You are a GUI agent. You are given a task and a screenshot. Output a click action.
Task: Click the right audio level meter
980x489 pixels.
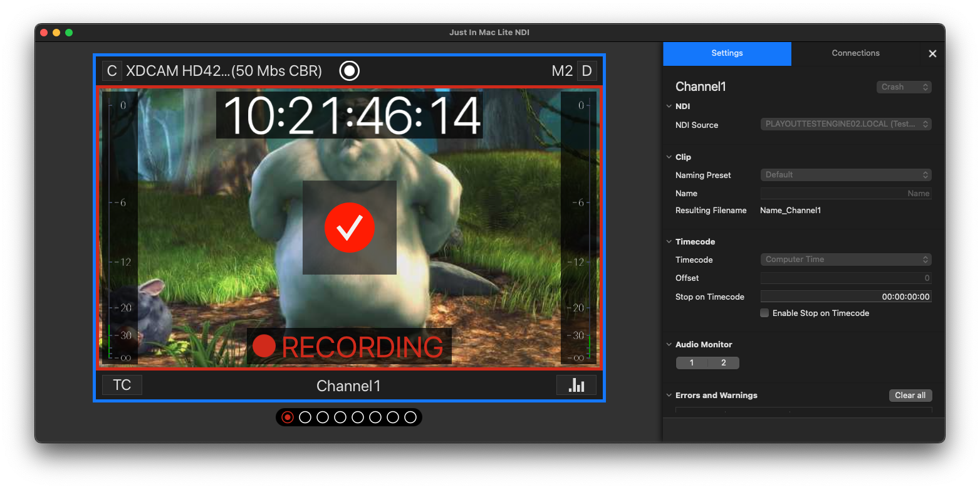578,228
